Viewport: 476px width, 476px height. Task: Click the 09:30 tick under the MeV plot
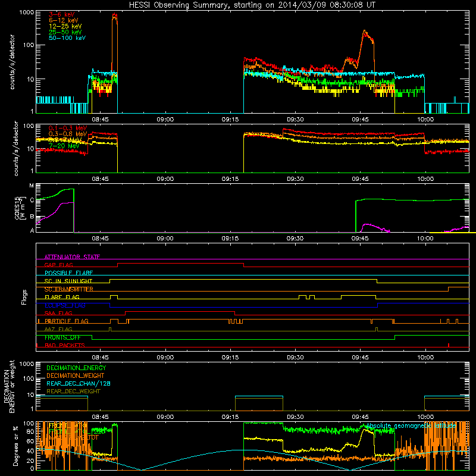pos(295,179)
